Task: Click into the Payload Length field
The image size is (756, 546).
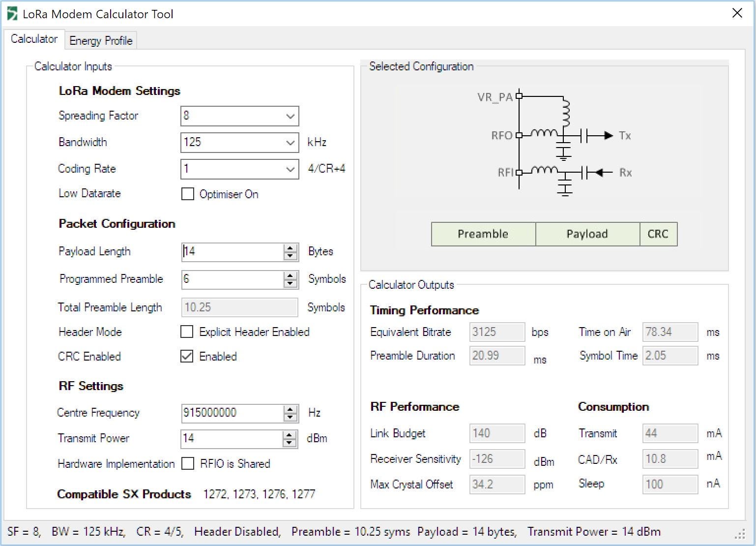Action: pos(233,252)
